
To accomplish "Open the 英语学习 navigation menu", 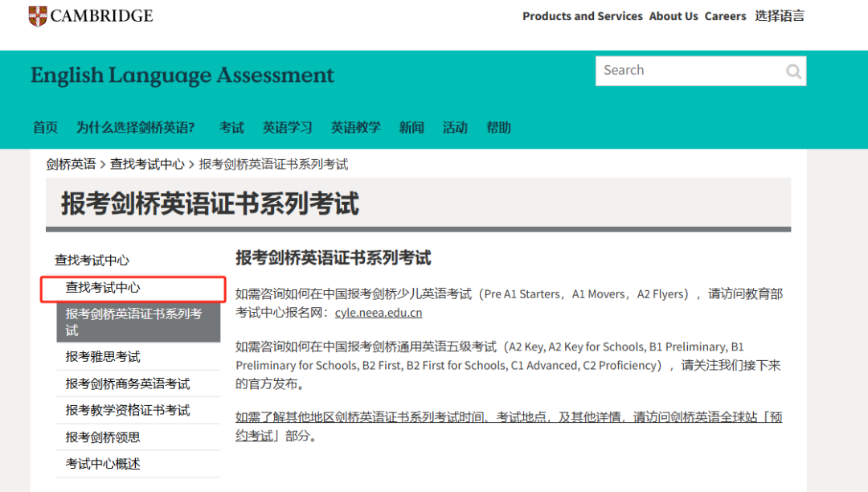I will tap(287, 128).
